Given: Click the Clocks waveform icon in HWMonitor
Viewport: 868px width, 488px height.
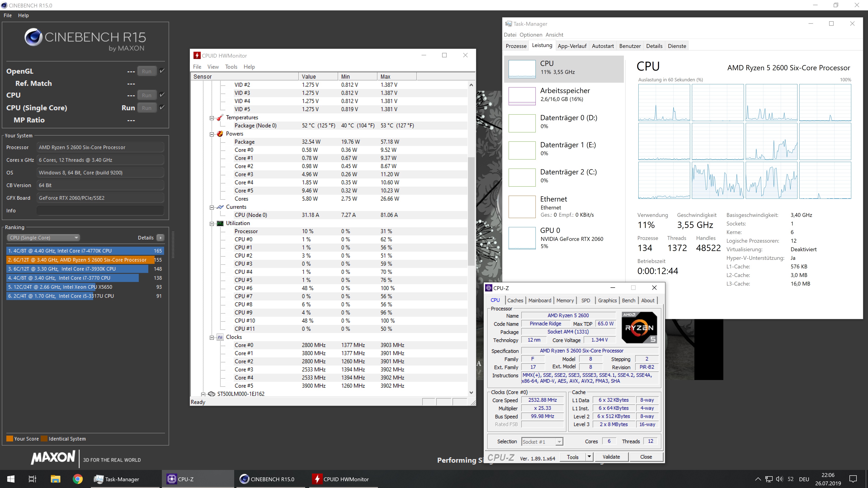Looking at the screenshot, I should [x=220, y=337].
